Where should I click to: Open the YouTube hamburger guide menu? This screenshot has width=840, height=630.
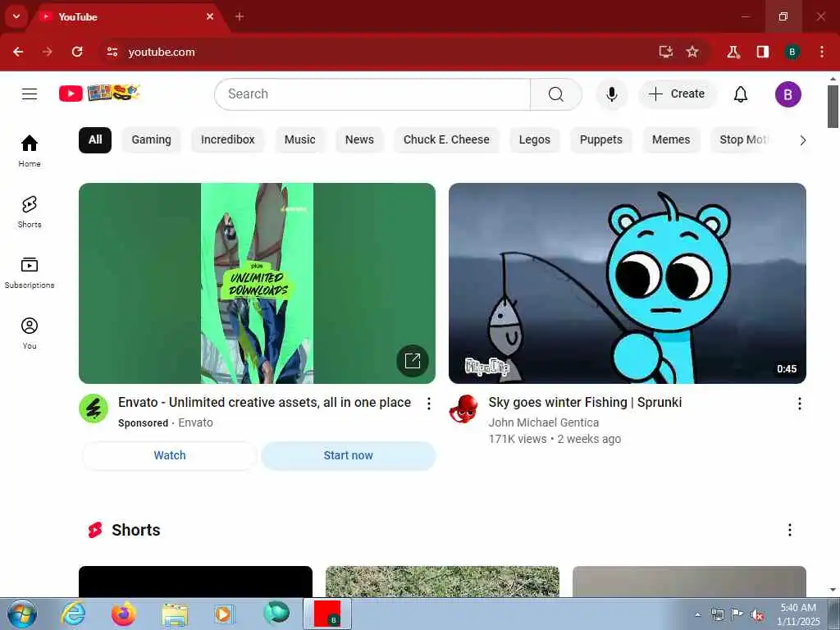[30, 94]
